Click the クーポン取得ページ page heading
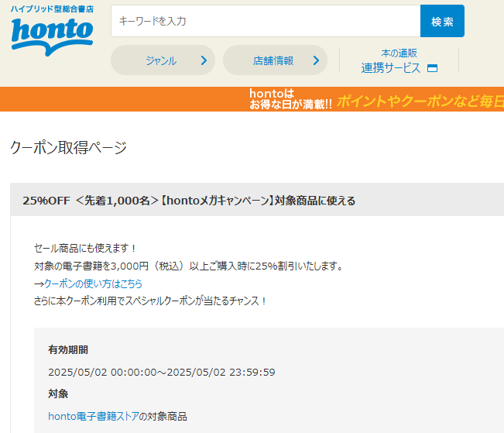 coord(68,148)
